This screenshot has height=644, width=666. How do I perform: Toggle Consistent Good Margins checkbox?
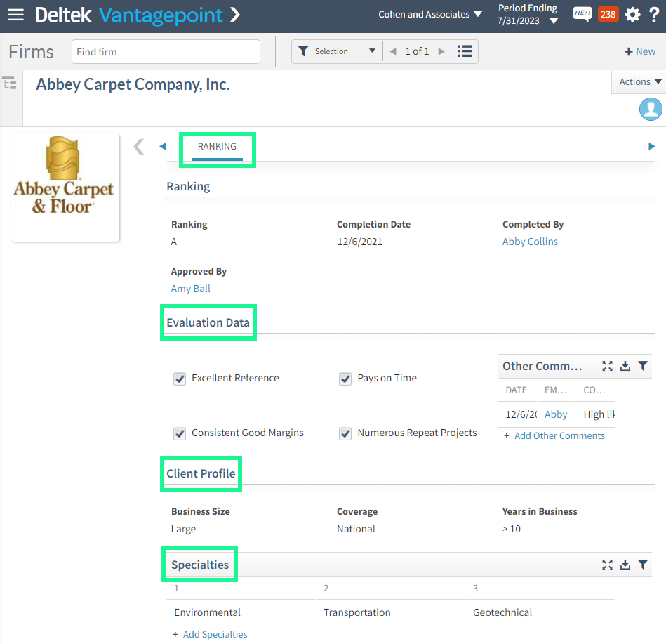(180, 433)
